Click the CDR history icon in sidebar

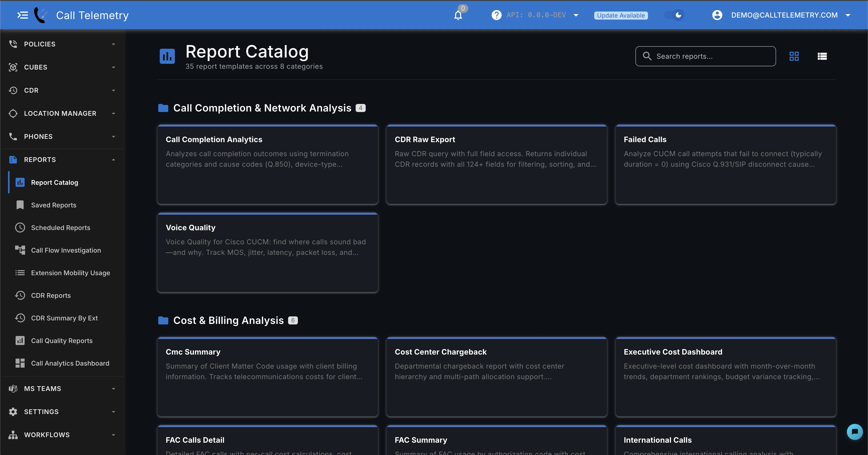(13, 90)
